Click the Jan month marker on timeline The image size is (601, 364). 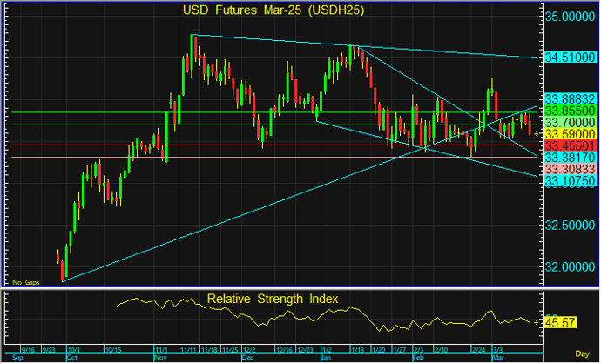pyautogui.click(x=326, y=357)
